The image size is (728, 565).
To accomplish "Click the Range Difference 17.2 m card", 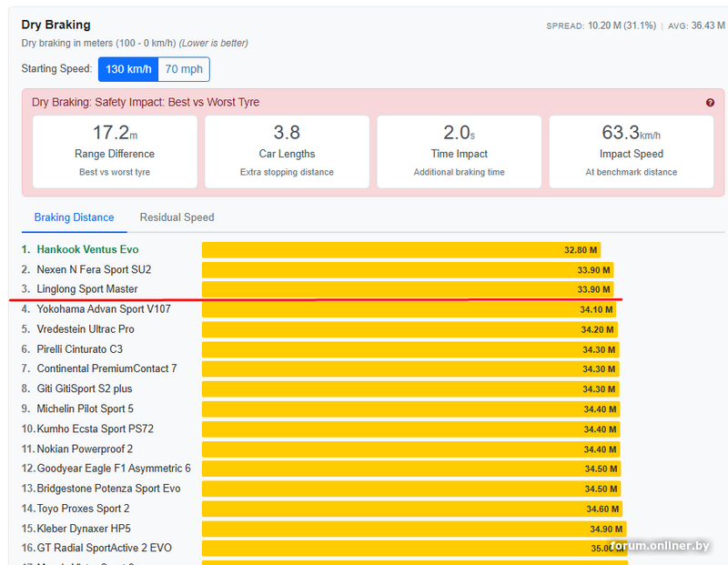I will (115, 151).
